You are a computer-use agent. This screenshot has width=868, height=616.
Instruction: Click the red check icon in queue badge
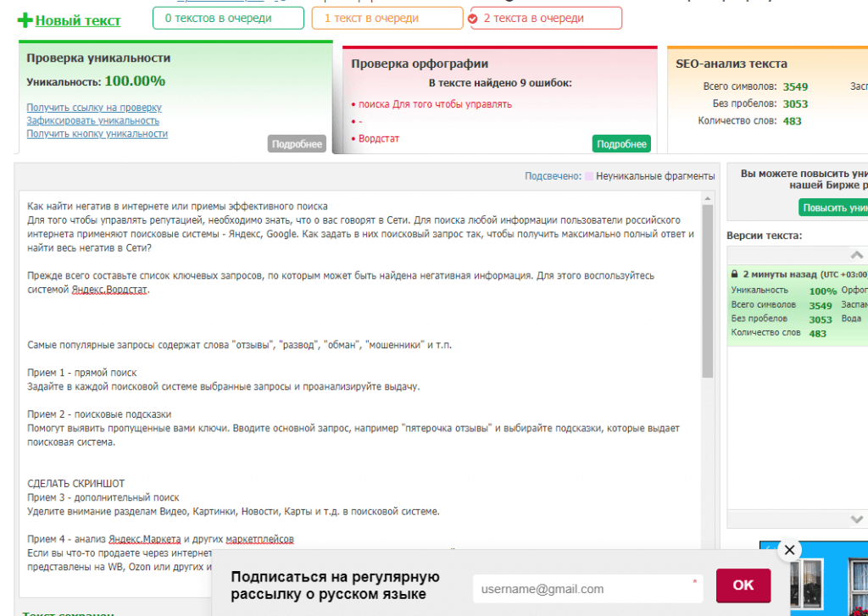click(472, 19)
